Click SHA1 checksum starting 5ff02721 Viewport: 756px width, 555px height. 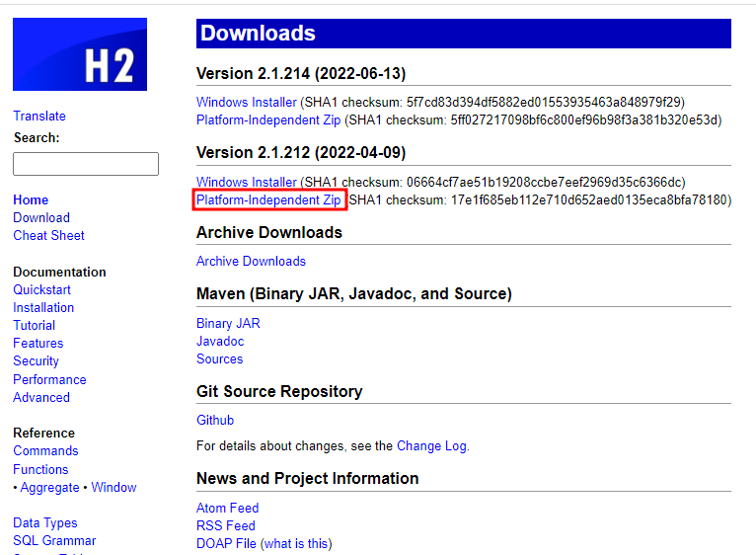584,119
